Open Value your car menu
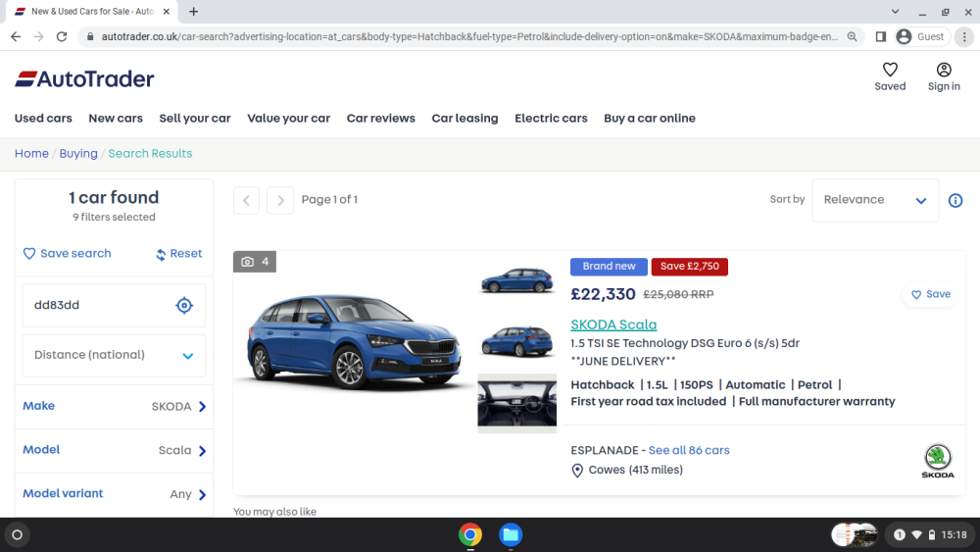Image resolution: width=980 pixels, height=552 pixels. pyautogui.click(x=289, y=119)
